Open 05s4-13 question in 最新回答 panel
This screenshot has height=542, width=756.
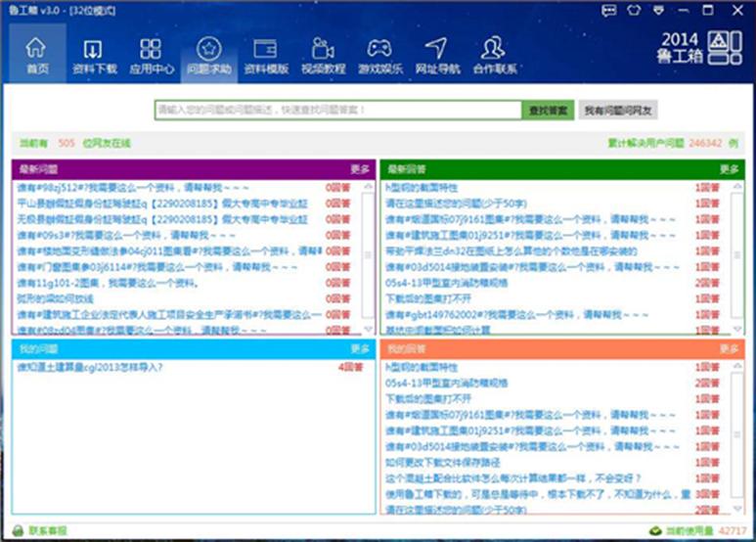tap(447, 283)
